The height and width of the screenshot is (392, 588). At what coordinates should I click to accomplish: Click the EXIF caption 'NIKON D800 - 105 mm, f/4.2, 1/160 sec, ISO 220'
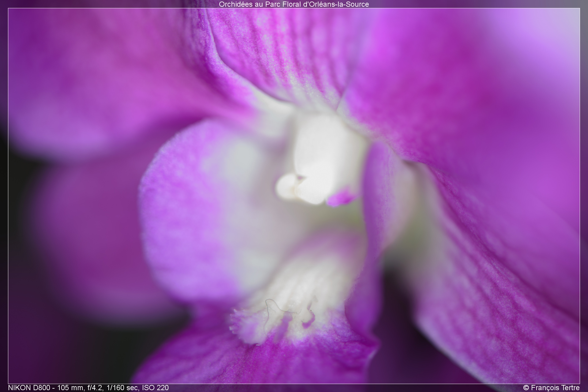click(x=88, y=388)
